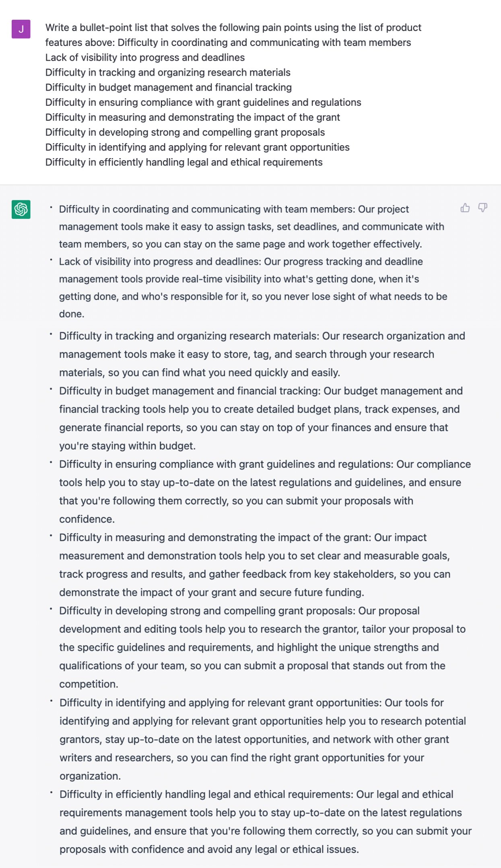Image resolution: width=501 pixels, height=868 pixels.
Task: Click response bullet about identifying grant opportunities
Action: tap(263, 739)
